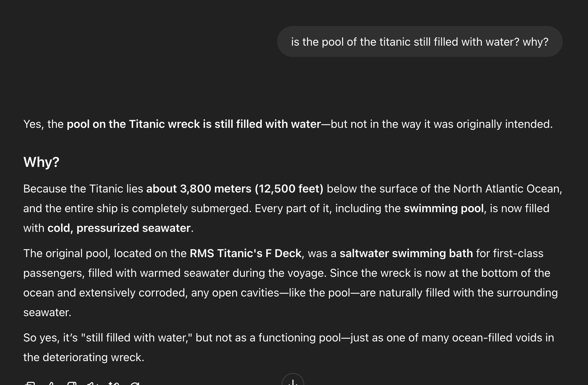Regenerate the response
Screen dimensions: 588x385
[135, 384]
